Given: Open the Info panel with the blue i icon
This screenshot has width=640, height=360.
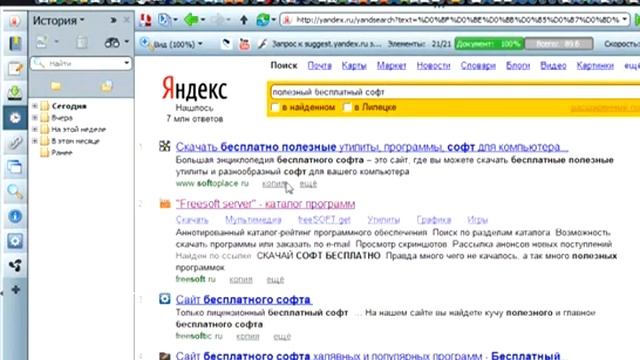Looking at the screenshot, I should [15, 216].
